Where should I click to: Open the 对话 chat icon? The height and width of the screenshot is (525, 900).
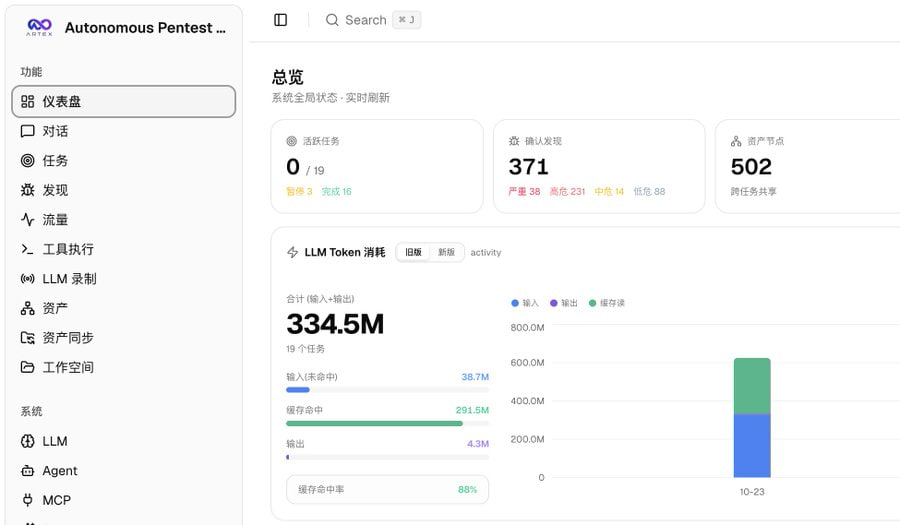click(x=28, y=131)
